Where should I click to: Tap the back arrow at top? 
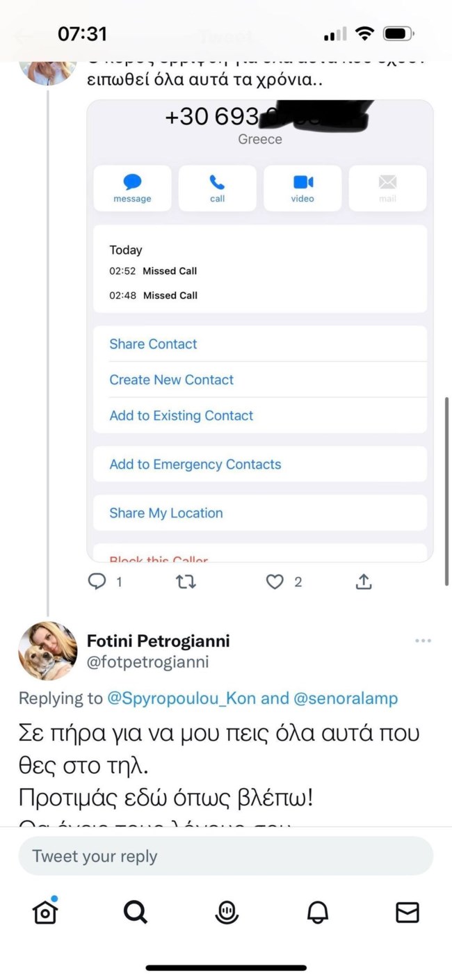pyautogui.click(x=22, y=36)
